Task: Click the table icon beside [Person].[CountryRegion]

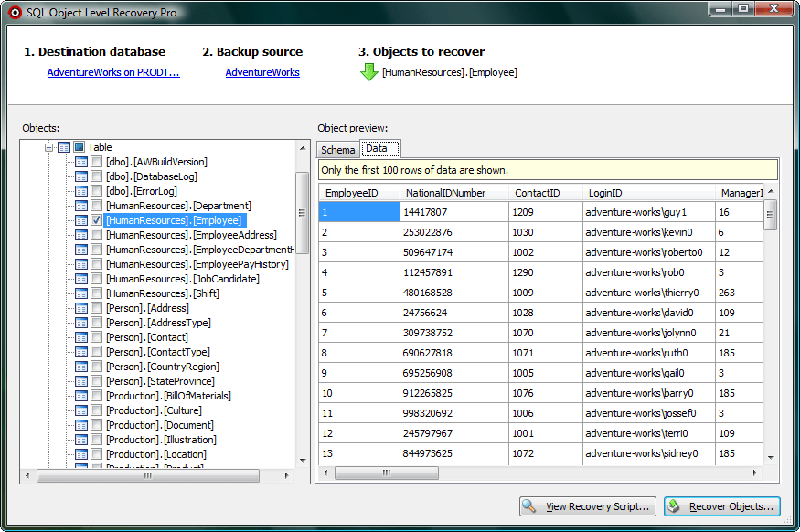Action: tap(81, 367)
